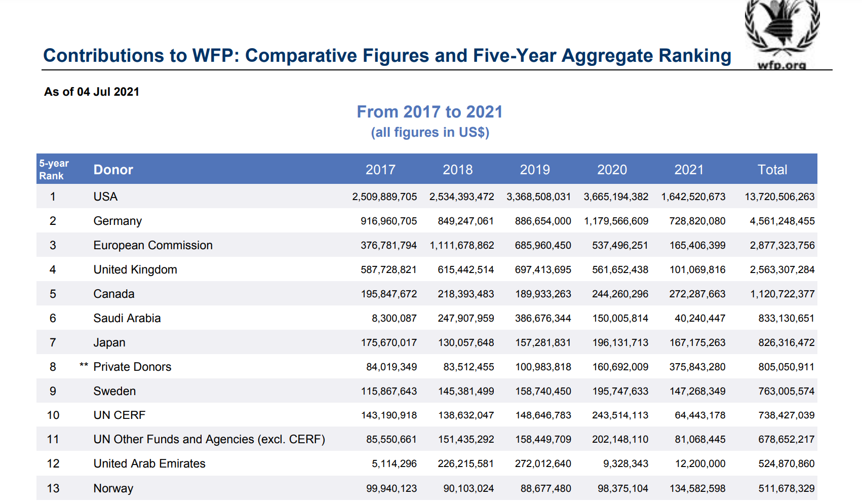Click the document title 'Contributions to WFP'
The height and width of the screenshot is (504, 862).
387,55
